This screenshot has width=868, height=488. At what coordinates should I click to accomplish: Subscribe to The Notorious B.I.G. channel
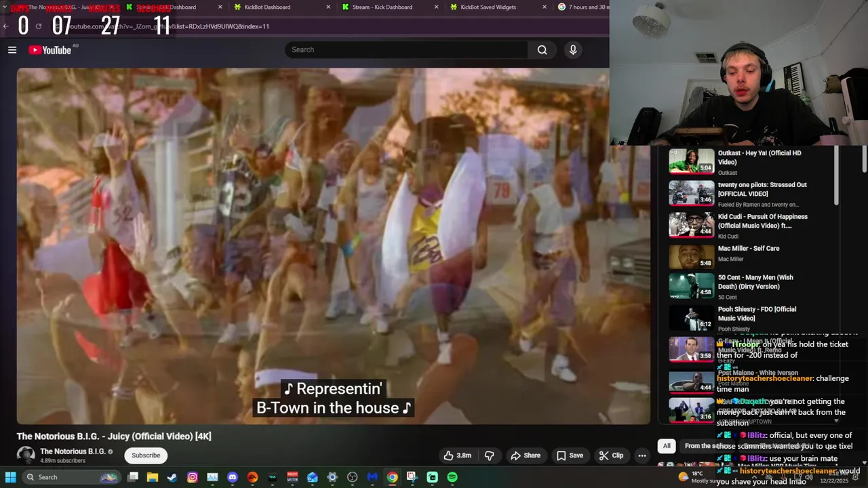pos(146,455)
